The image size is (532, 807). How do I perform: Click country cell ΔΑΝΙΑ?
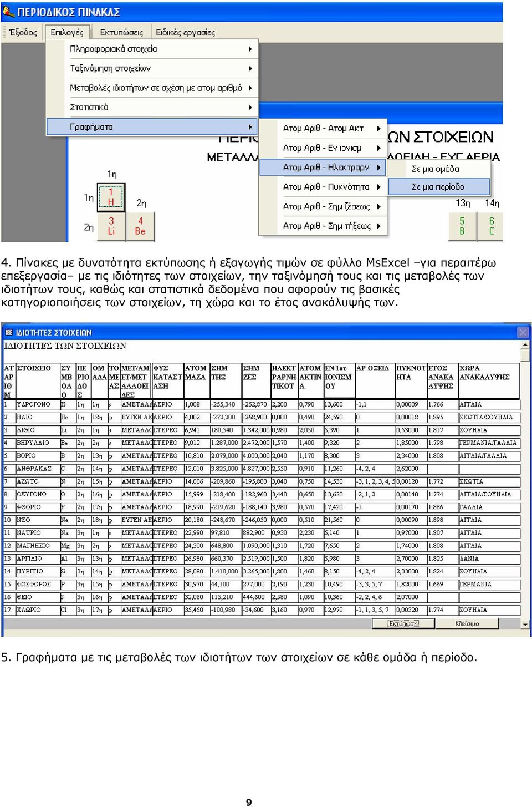click(x=489, y=559)
